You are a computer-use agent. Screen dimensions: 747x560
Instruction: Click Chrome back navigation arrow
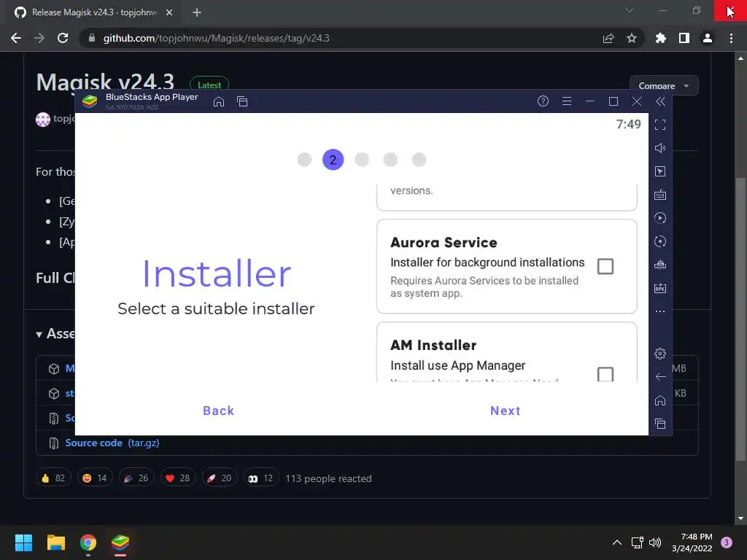(16, 38)
